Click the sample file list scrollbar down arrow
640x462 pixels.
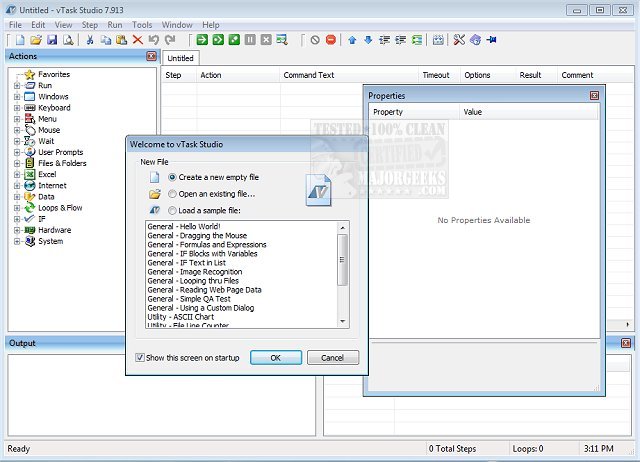point(343,320)
